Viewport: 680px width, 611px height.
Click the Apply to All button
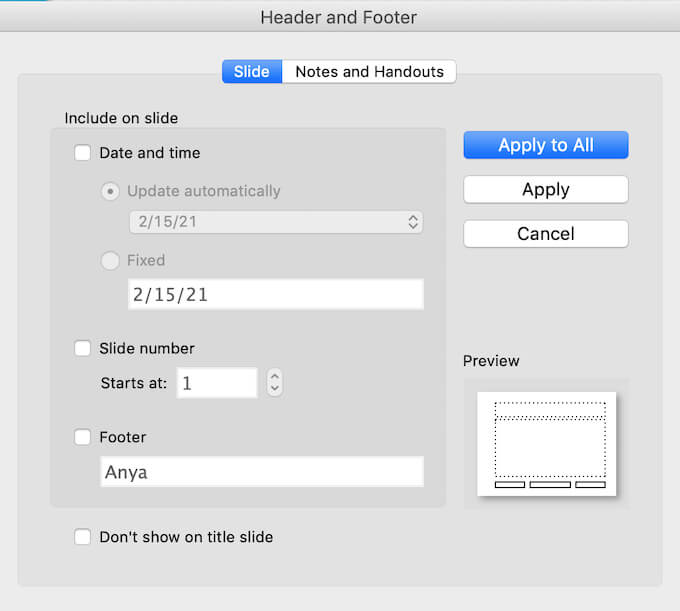coord(546,145)
